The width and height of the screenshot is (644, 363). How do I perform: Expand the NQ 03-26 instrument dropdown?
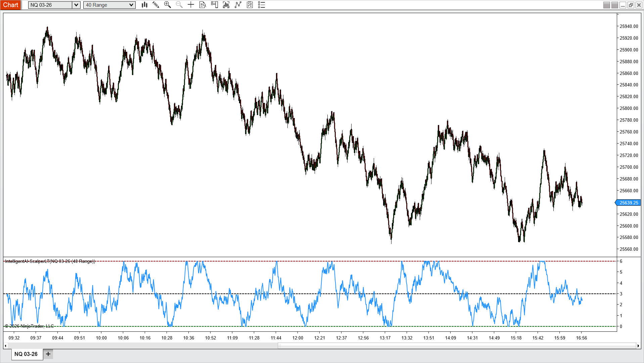click(76, 5)
